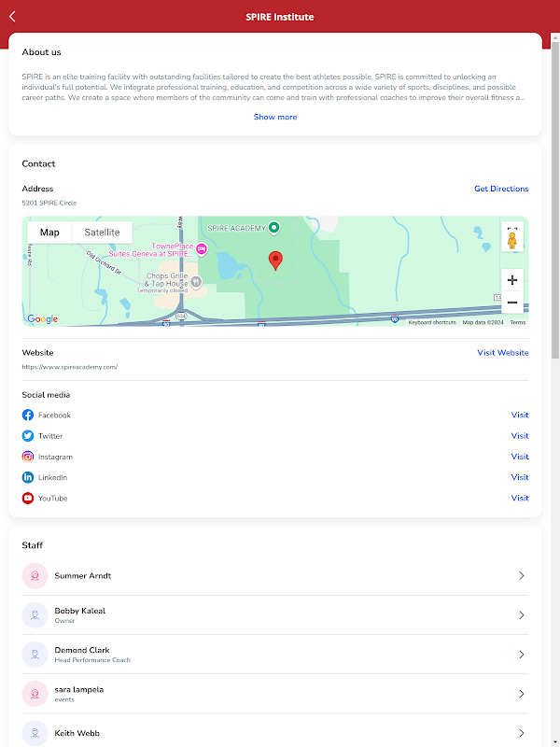
Task: Open map Keyboard shortcuts
Action: [x=432, y=322]
